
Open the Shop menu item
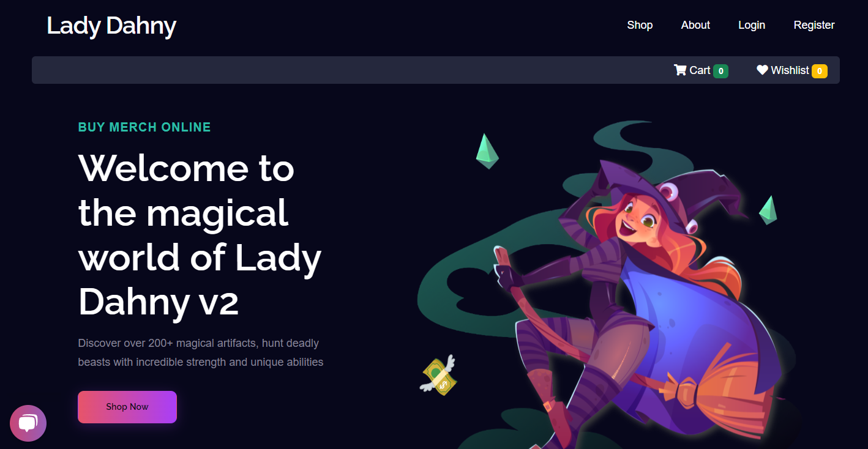click(x=640, y=25)
